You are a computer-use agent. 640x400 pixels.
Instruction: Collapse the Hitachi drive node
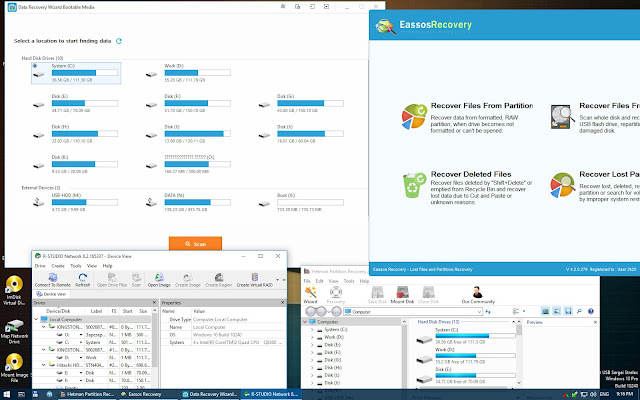pyautogui.click(x=44, y=365)
